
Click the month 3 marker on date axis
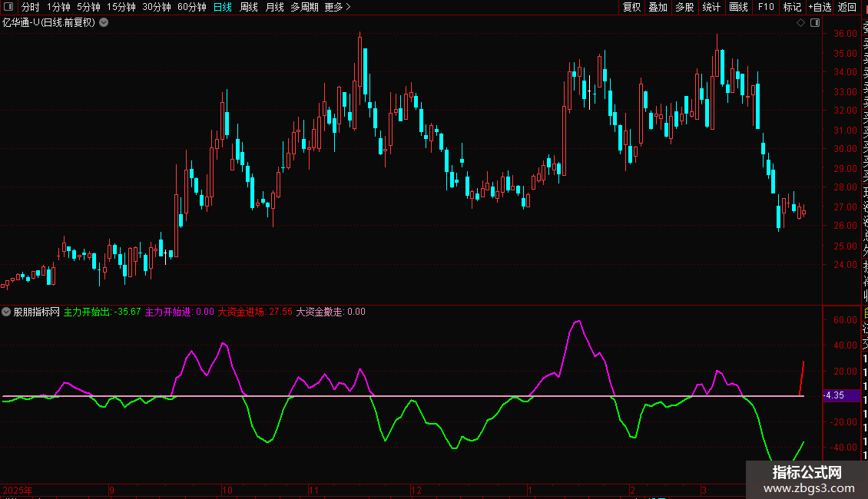[704, 490]
